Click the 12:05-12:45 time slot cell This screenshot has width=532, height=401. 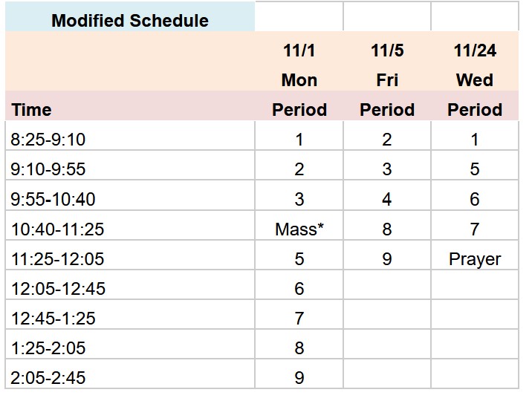(x=58, y=289)
